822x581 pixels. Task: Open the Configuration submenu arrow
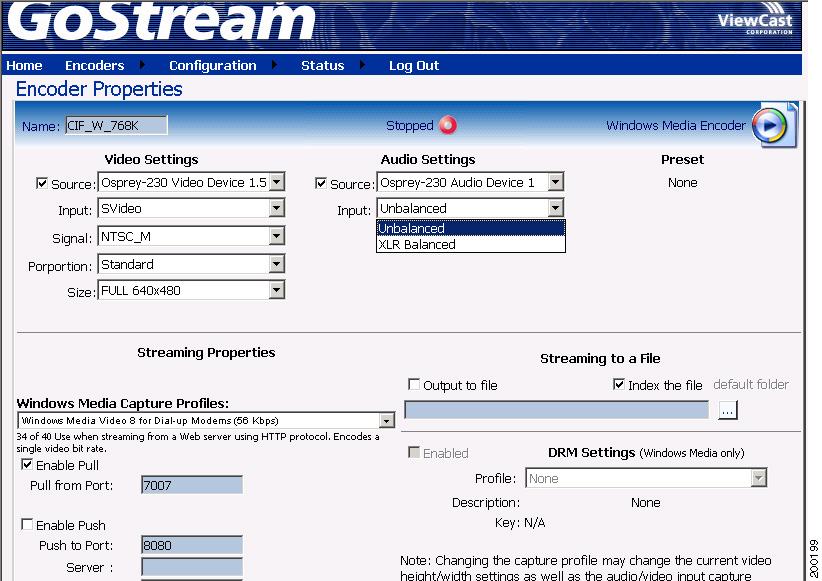click(275, 65)
